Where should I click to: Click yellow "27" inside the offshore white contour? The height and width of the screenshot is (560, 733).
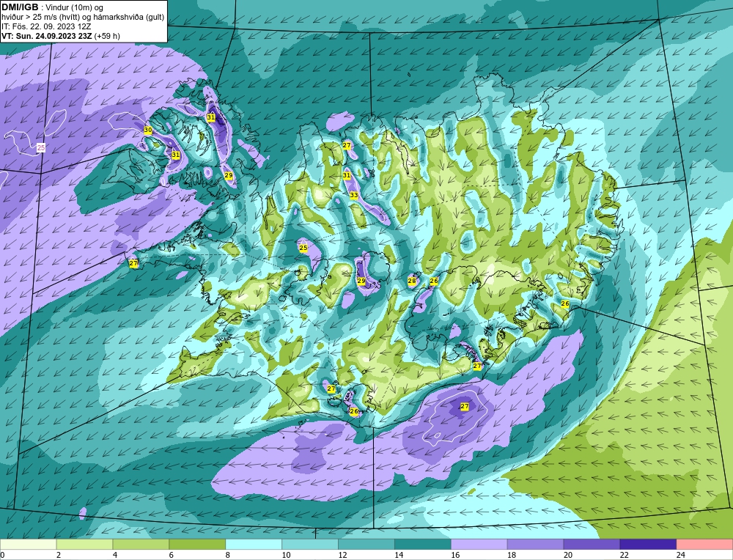(x=464, y=406)
